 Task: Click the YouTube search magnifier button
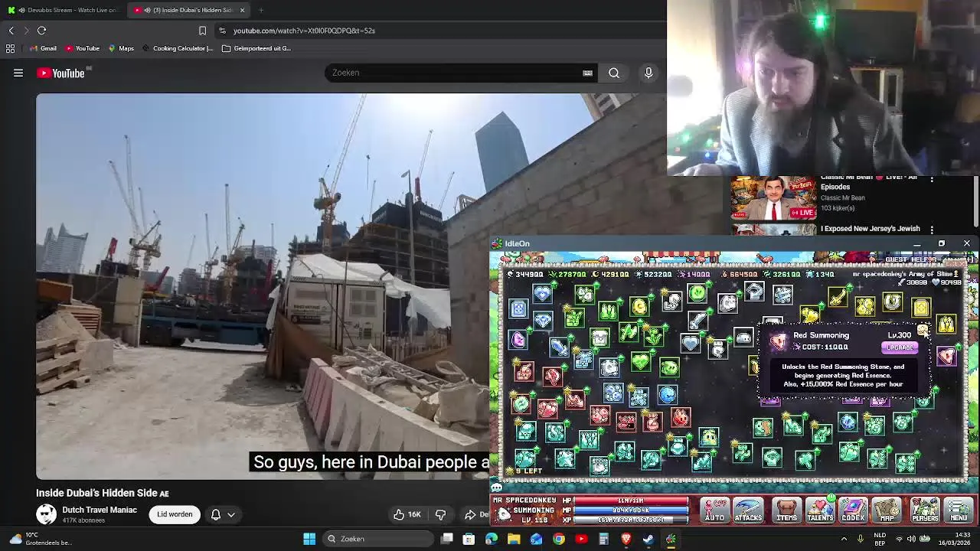(614, 73)
